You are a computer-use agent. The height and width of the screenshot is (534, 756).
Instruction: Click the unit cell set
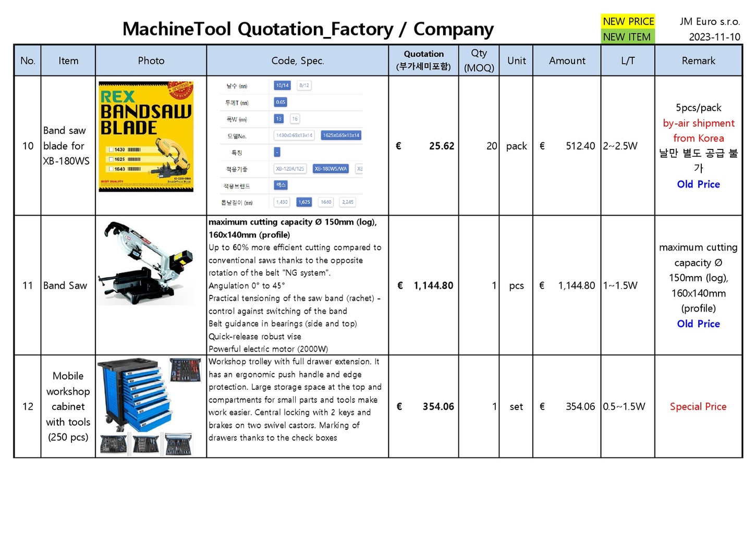pos(516,407)
